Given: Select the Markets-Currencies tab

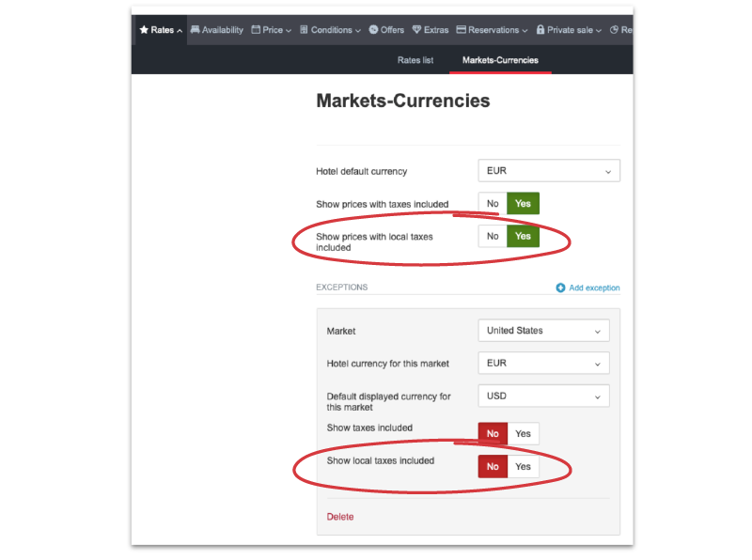Looking at the screenshot, I should pyautogui.click(x=500, y=60).
